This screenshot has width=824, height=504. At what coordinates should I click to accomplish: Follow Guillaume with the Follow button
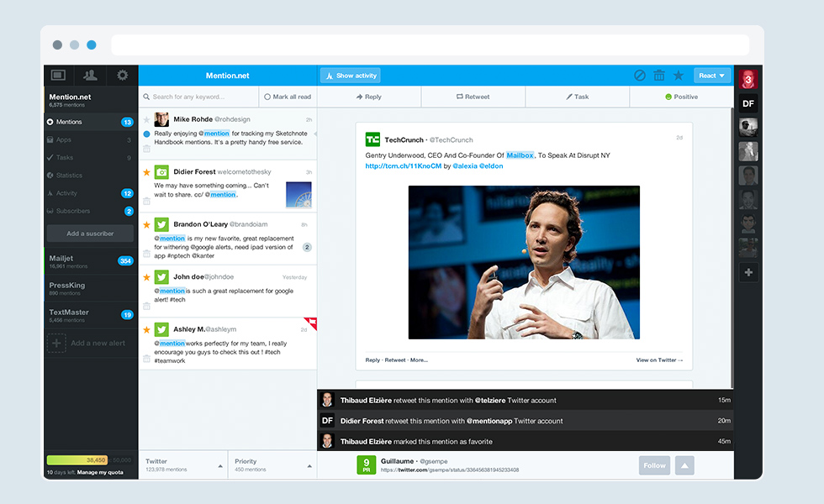pyautogui.click(x=654, y=465)
